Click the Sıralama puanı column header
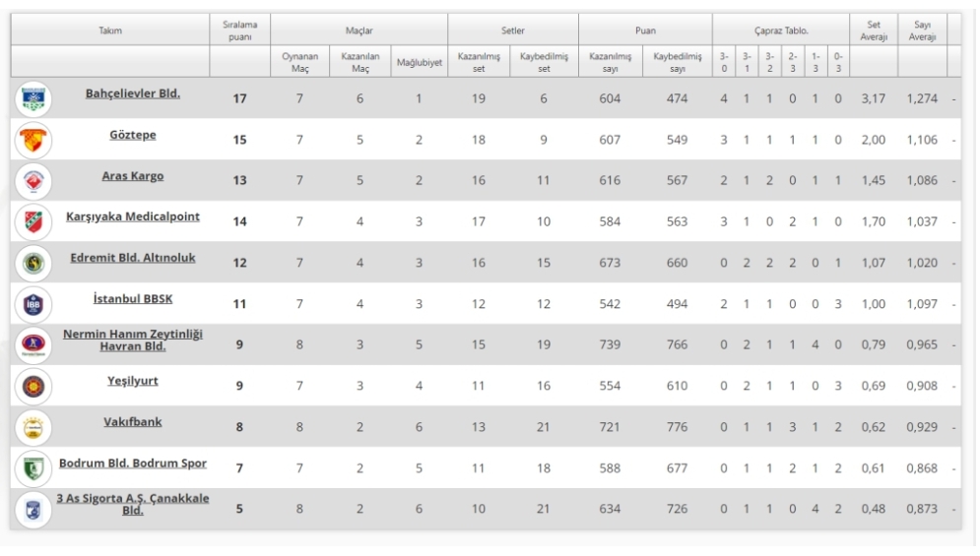 (240, 30)
